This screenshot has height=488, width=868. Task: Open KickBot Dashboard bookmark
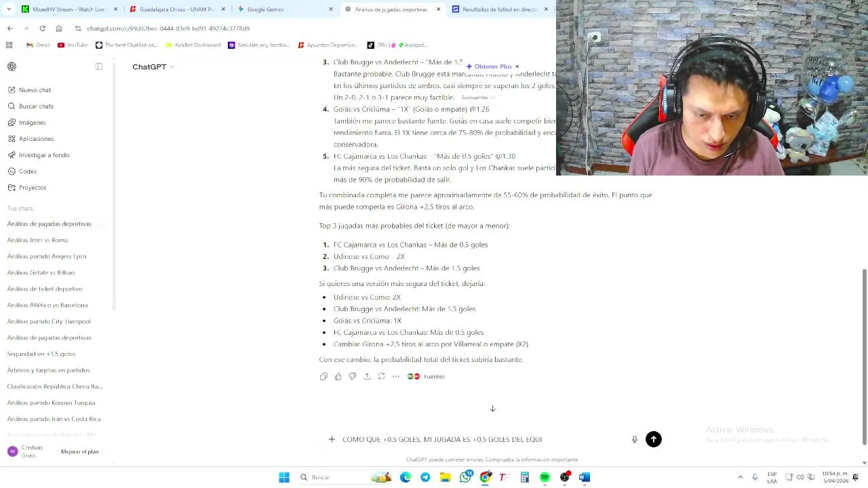[193, 45]
